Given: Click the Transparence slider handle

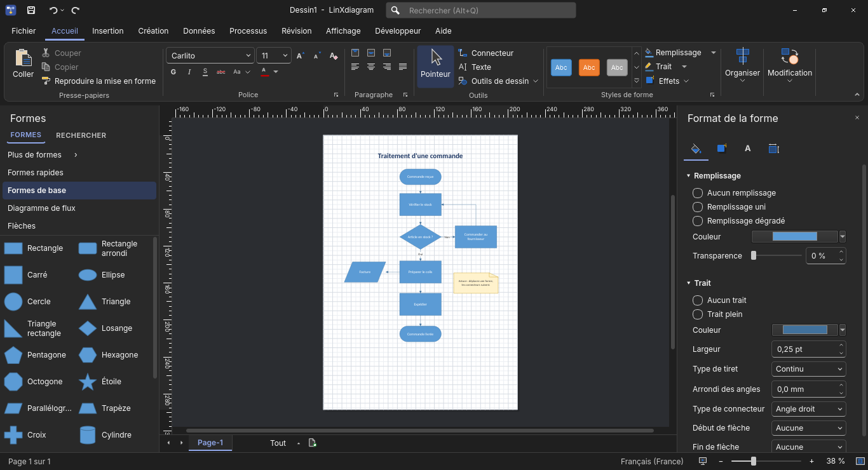Looking at the screenshot, I should click(x=754, y=256).
